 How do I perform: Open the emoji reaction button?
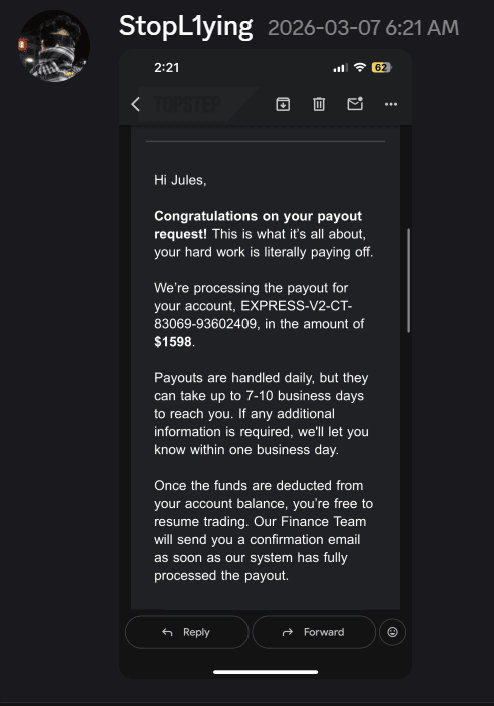point(392,632)
